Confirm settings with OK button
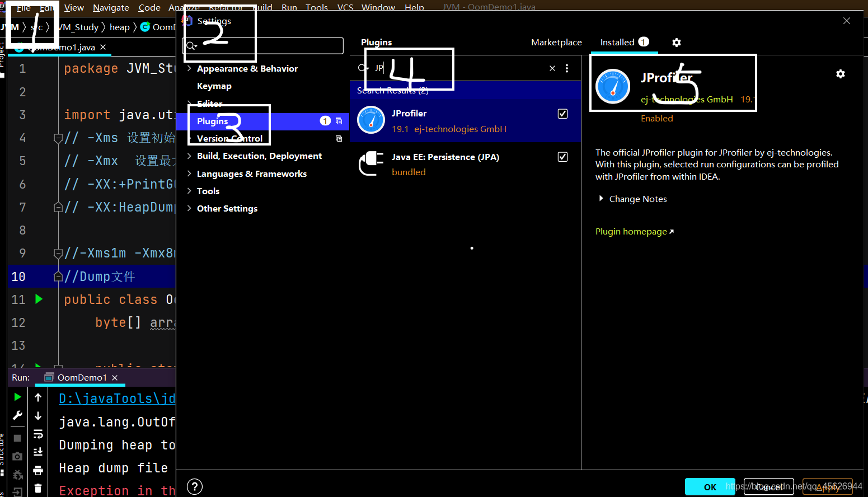868x497 pixels. point(710,487)
